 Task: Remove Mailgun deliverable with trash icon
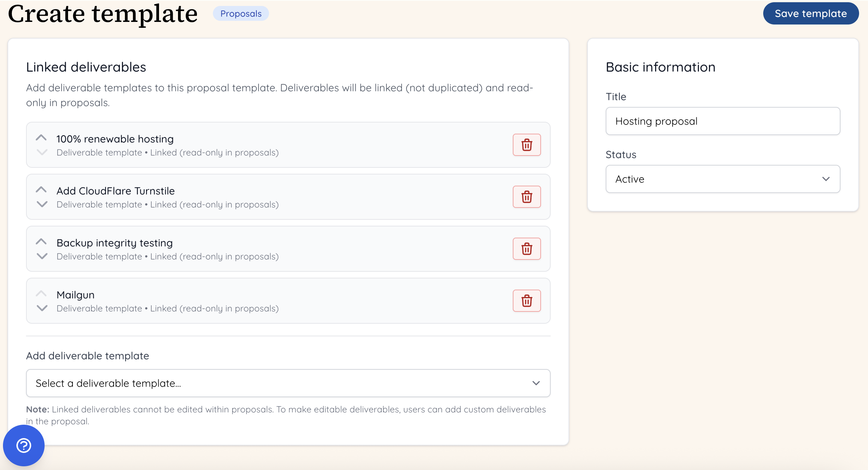click(x=527, y=301)
